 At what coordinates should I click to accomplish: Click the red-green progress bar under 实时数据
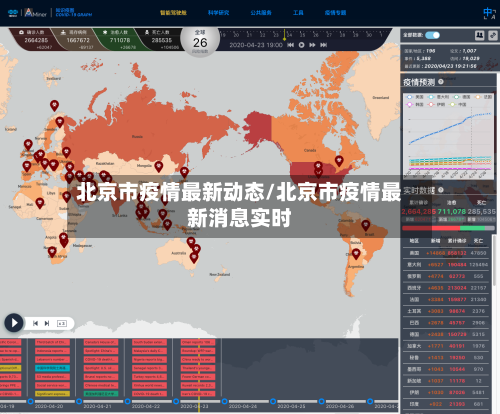click(448, 228)
